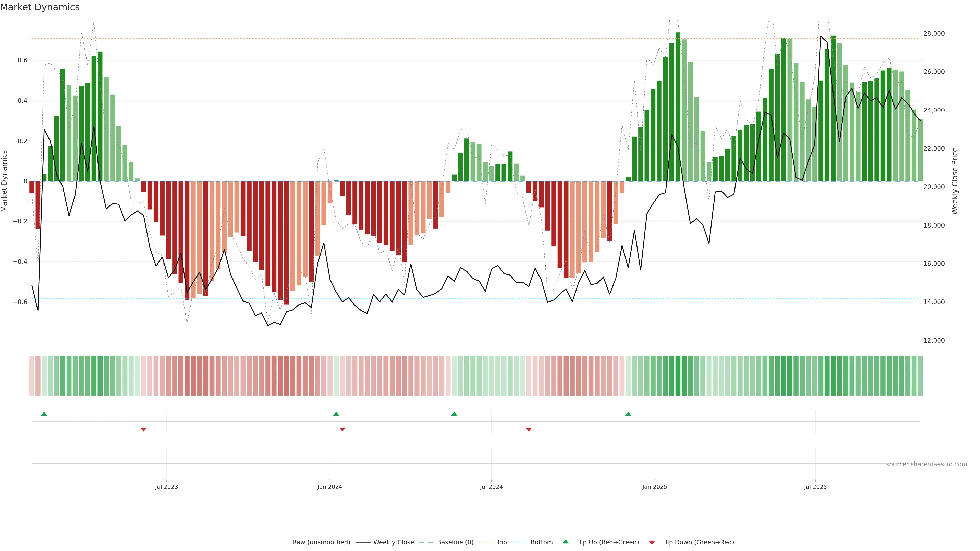Click the Market Dynamics chart title

[x=40, y=7]
